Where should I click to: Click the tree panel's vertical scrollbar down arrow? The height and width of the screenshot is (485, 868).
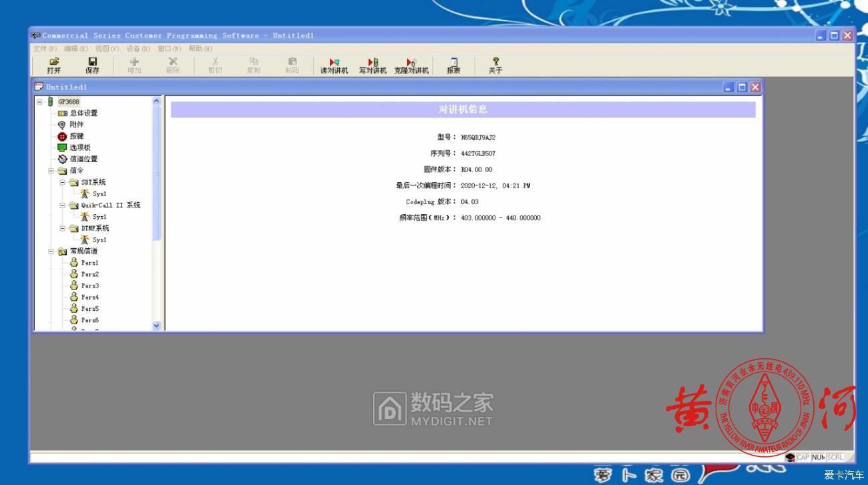156,326
